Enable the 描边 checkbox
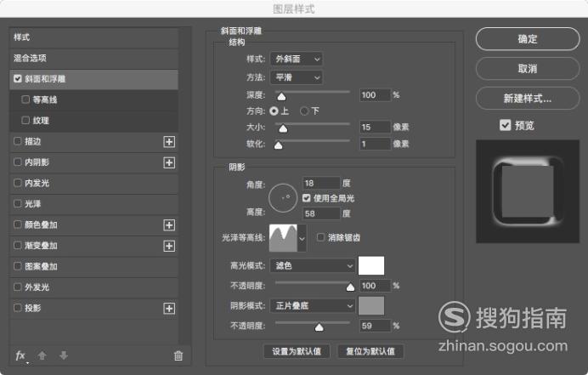The width and height of the screenshot is (588, 375). click(17, 141)
